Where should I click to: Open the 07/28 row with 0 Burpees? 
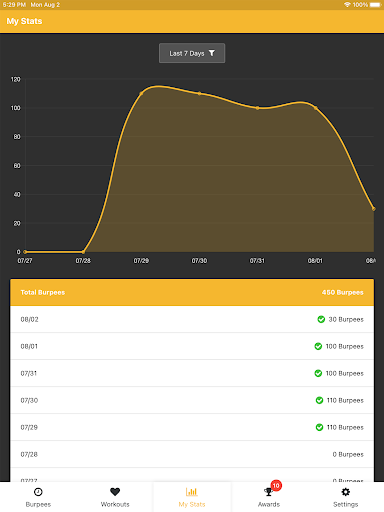click(x=192, y=454)
